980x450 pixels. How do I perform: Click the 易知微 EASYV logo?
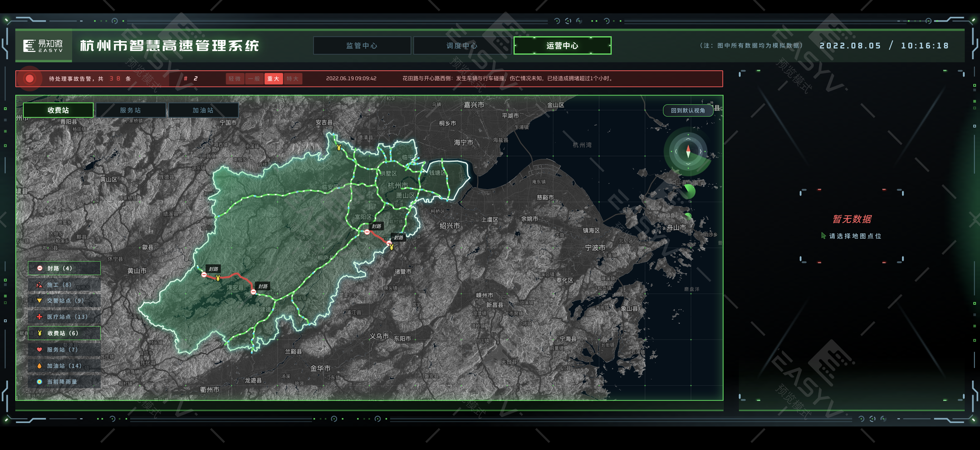point(43,46)
